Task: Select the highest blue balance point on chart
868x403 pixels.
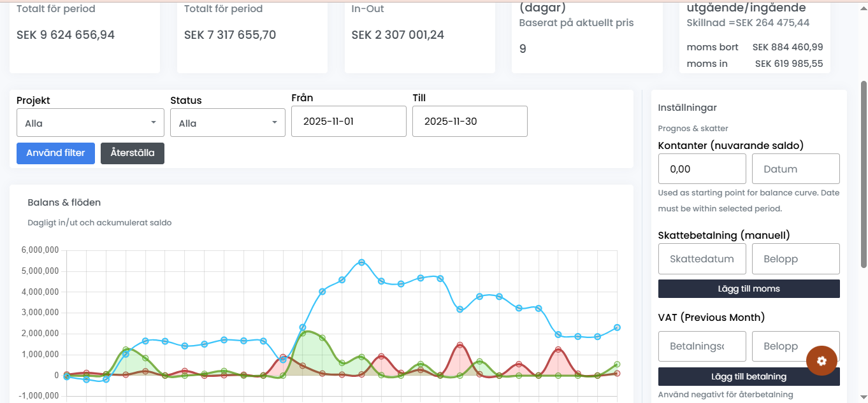Action: [361, 262]
